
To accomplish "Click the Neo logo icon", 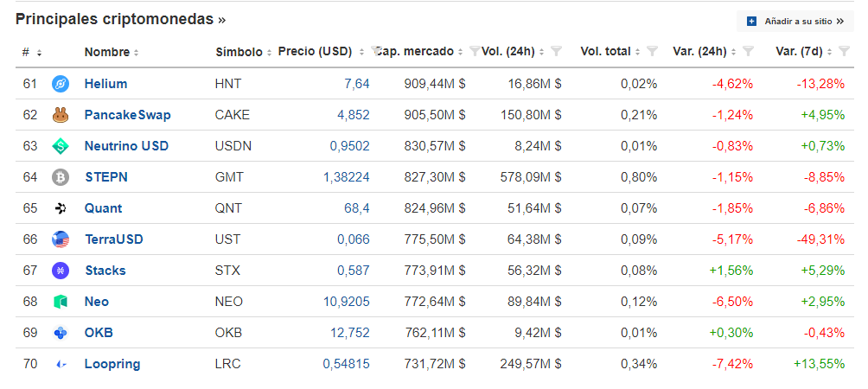I will (60, 302).
